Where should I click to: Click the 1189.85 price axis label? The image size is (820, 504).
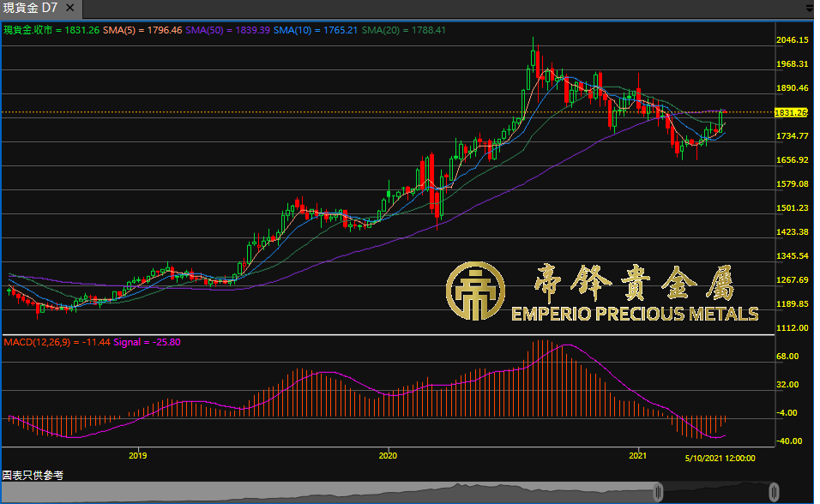click(x=793, y=304)
